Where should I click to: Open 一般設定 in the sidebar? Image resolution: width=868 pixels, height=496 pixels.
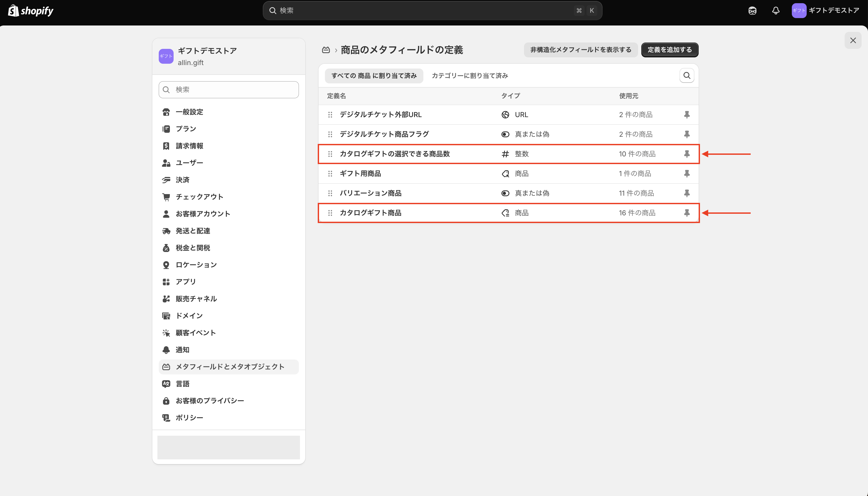229,112
